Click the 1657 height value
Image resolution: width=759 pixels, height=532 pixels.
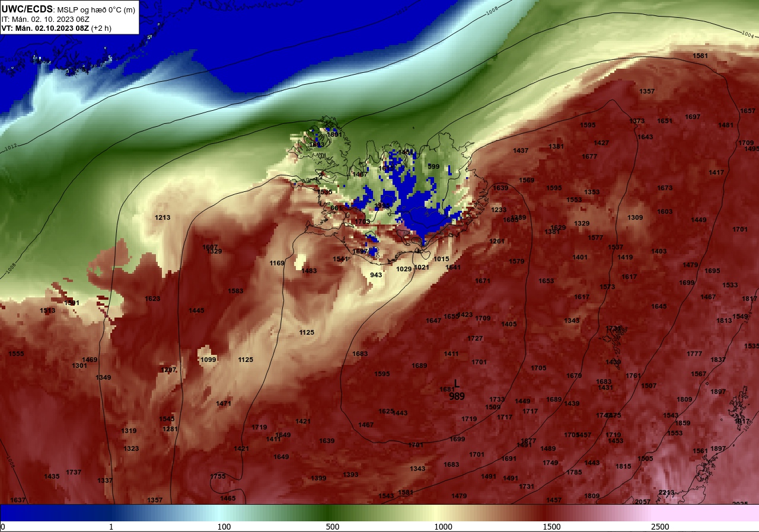click(x=748, y=111)
